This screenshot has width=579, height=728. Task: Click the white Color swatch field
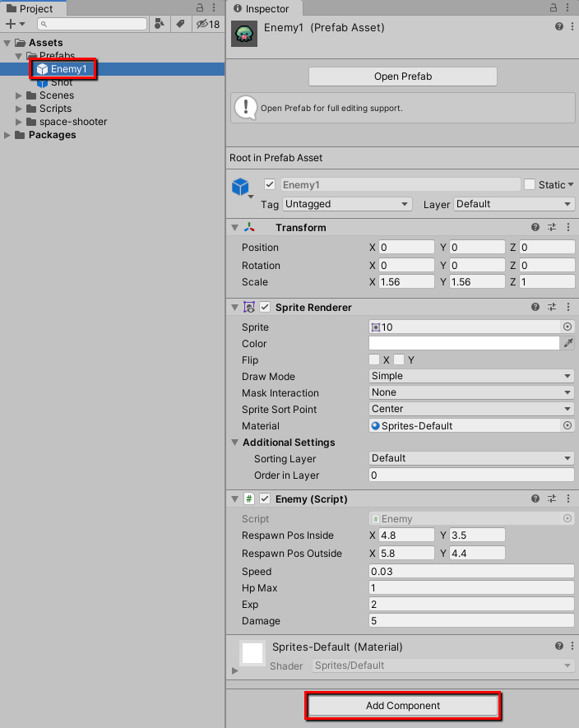(464, 343)
